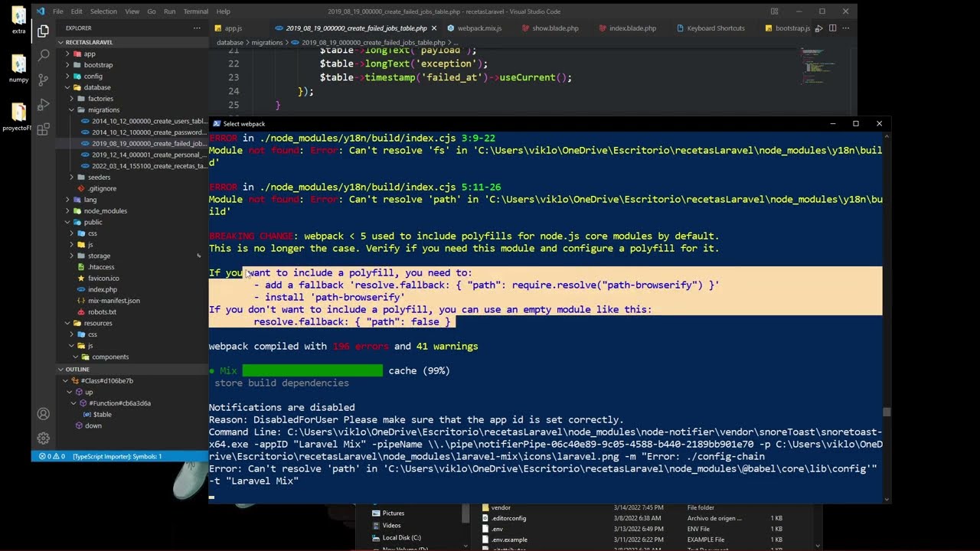This screenshot has height=551, width=980.
Task: Open 'vendor' folder in File Explorer window
Action: pyautogui.click(x=501, y=507)
